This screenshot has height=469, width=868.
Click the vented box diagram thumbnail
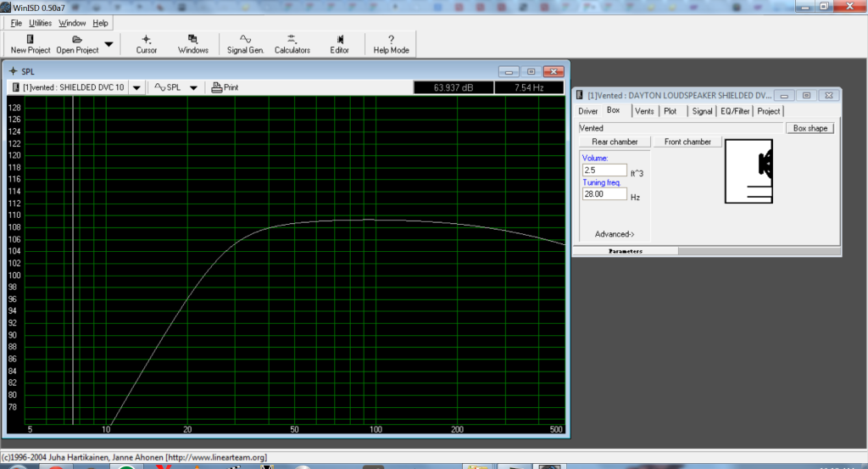[x=748, y=171]
